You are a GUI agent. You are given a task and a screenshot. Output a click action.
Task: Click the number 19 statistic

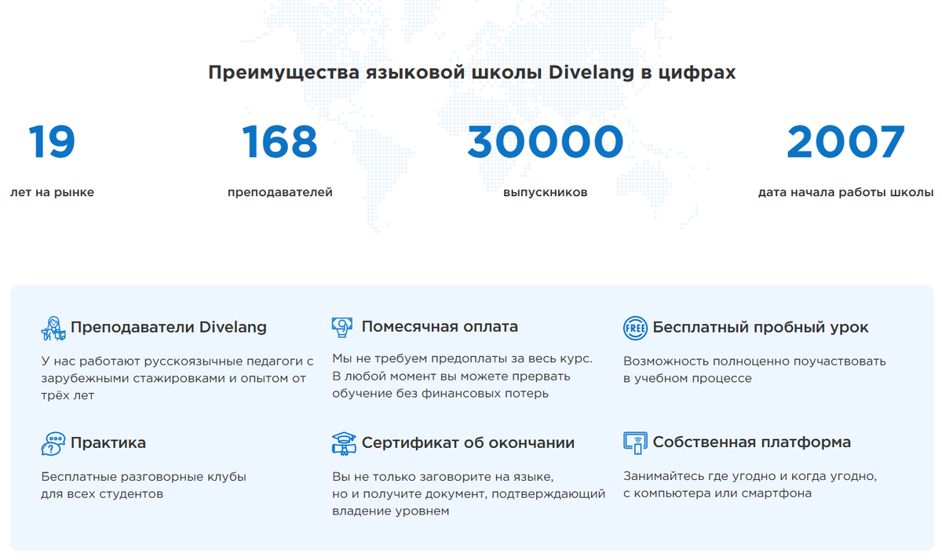pos(52,143)
